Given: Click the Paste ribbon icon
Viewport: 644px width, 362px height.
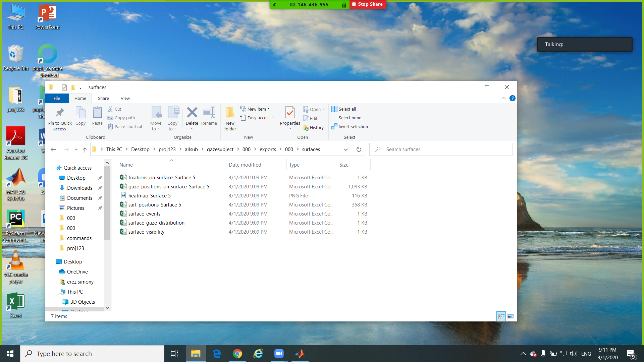Looking at the screenshot, I should [97, 116].
